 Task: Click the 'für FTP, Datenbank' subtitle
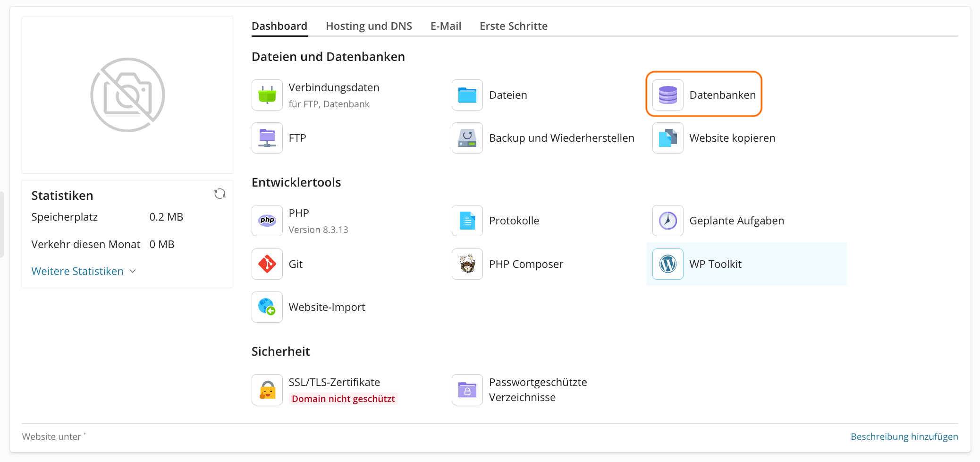point(329,104)
